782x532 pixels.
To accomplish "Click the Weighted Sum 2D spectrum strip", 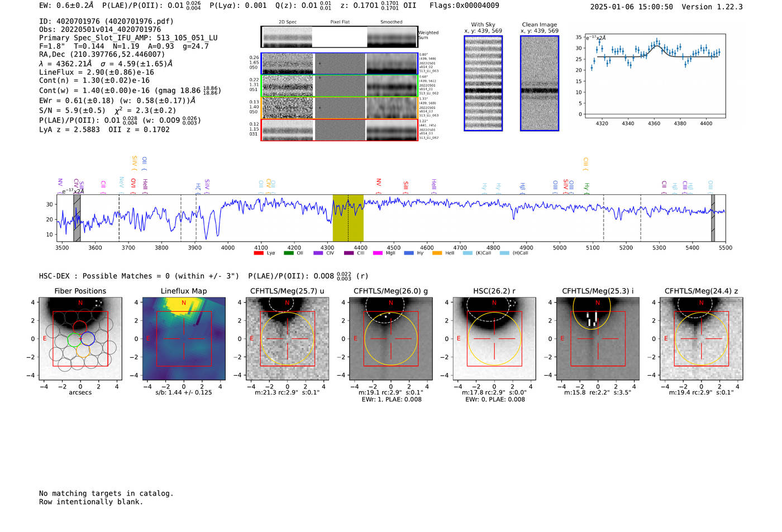I will (x=340, y=37).
